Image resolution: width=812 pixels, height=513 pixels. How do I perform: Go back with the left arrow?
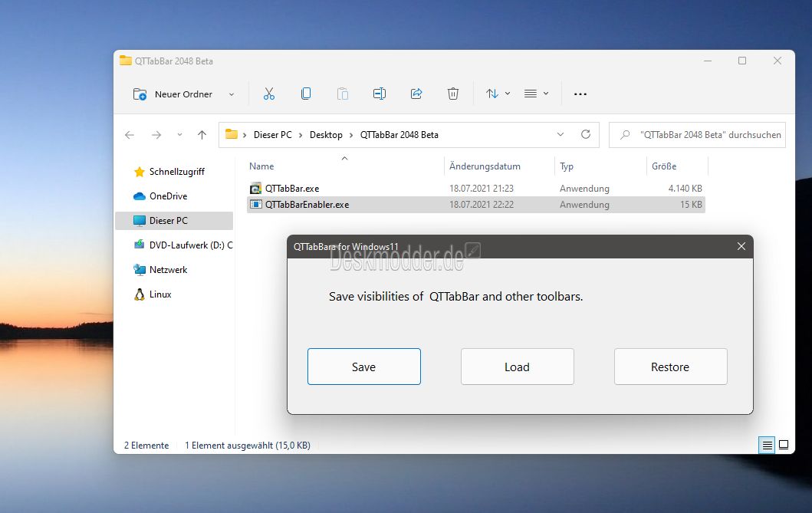pos(130,135)
